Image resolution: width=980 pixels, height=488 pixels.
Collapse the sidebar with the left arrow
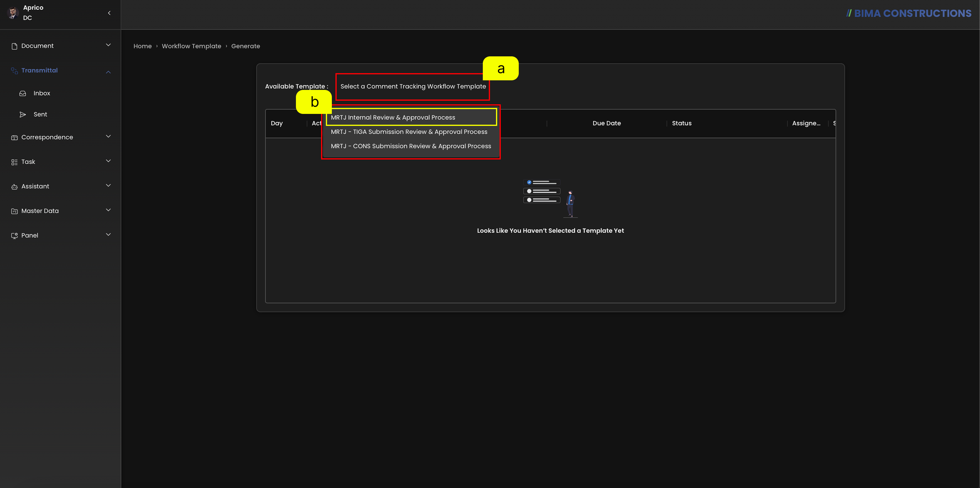click(109, 13)
